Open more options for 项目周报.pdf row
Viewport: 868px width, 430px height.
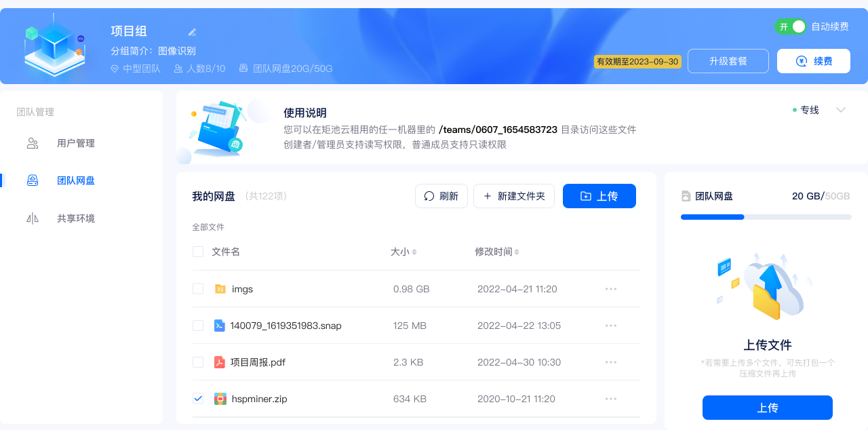pyautogui.click(x=611, y=362)
